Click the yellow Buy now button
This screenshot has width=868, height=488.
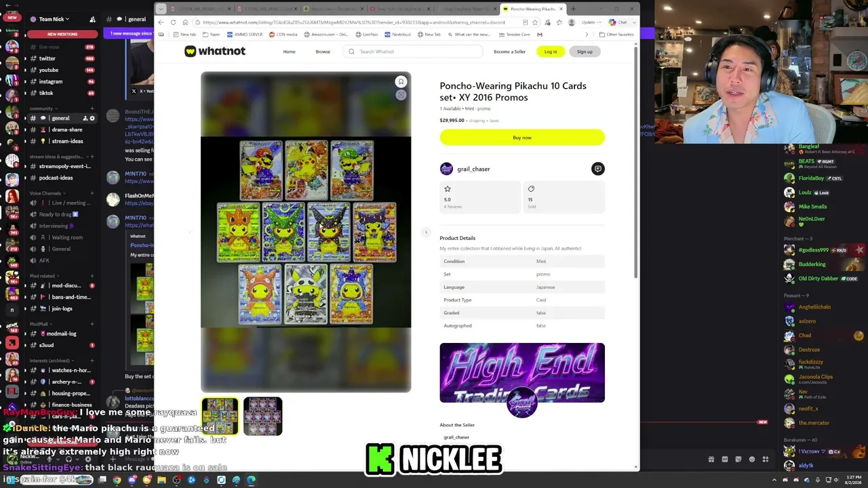pyautogui.click(x=522, y=138)
